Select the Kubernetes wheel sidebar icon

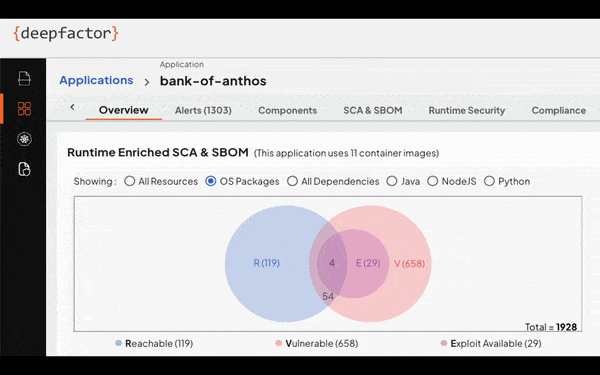(24, 139)
